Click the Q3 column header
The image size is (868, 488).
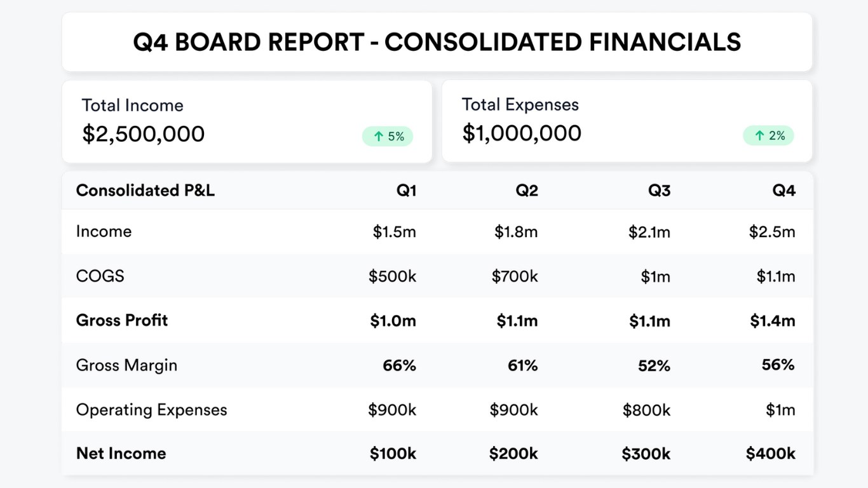pos(659,191)
